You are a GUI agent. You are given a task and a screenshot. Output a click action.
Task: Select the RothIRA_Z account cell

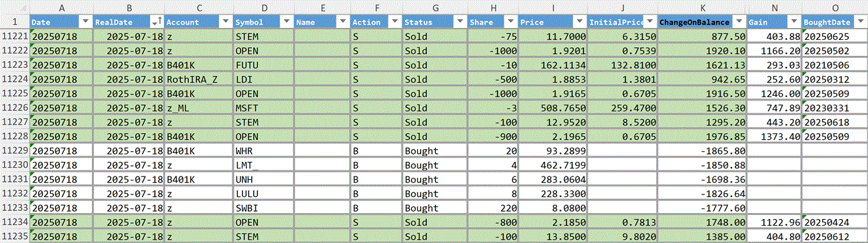(x=199, y=79)
